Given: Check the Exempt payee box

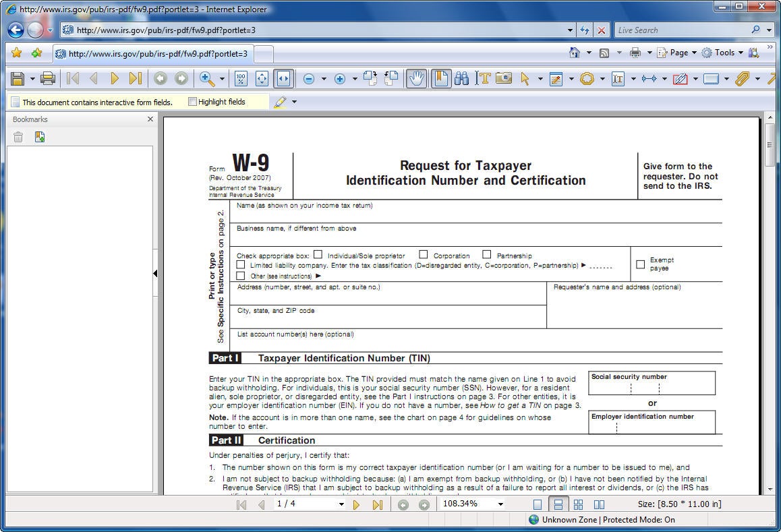Looking at the screenshot, I should 641,264.
